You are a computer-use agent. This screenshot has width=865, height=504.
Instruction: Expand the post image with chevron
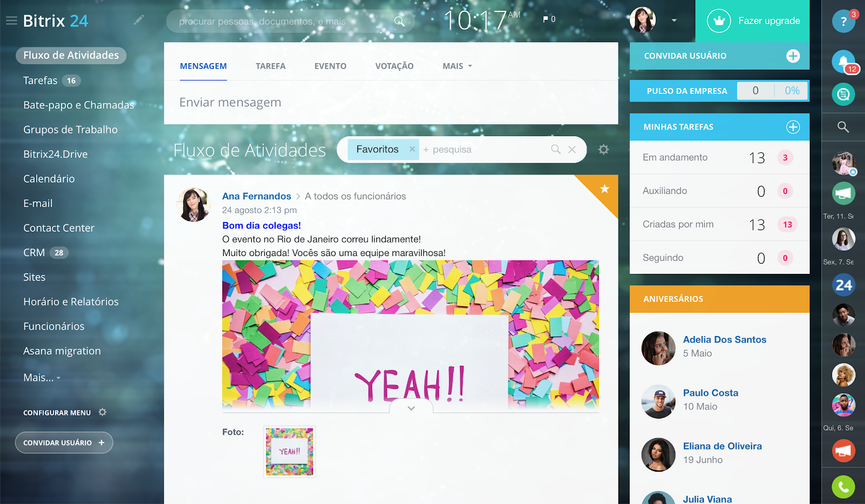click(411, 408)
